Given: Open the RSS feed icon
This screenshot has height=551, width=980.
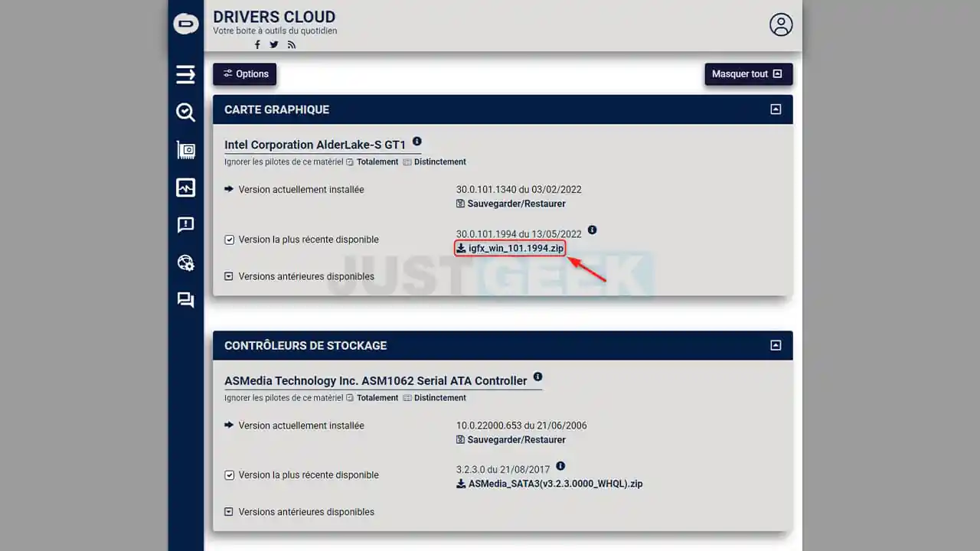Looking at the screenshot, I should coord(292,44).
